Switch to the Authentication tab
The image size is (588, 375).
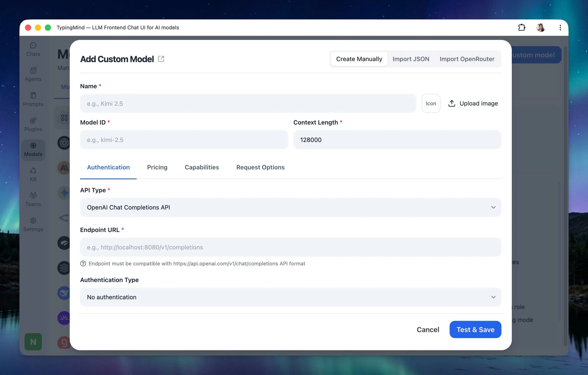tap(108, 167)
